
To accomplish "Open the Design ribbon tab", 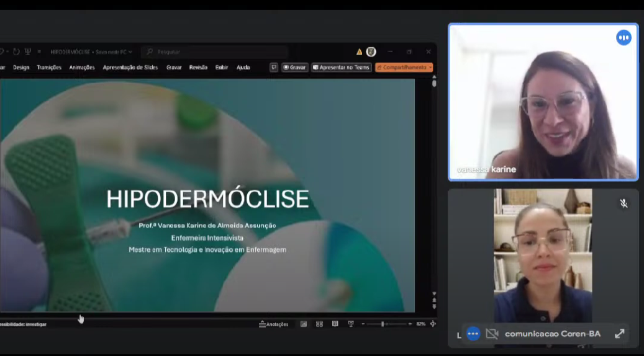I will tap(21, 68).
